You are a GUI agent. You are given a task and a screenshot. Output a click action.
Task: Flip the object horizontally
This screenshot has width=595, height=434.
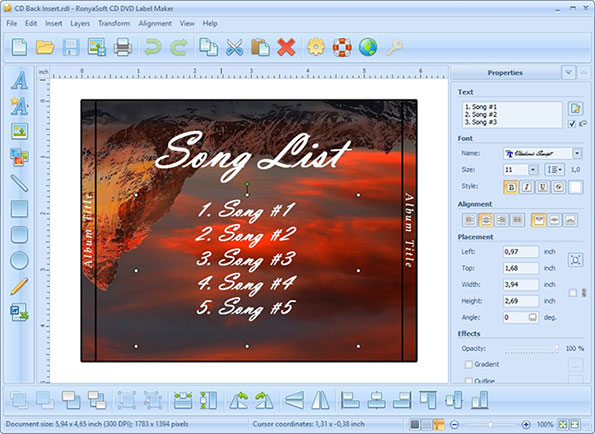tap(320, 400)
